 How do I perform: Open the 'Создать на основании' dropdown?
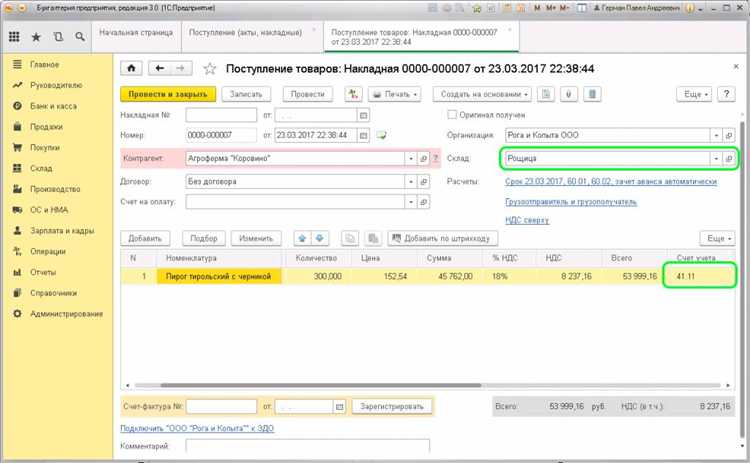click(483, 94)
